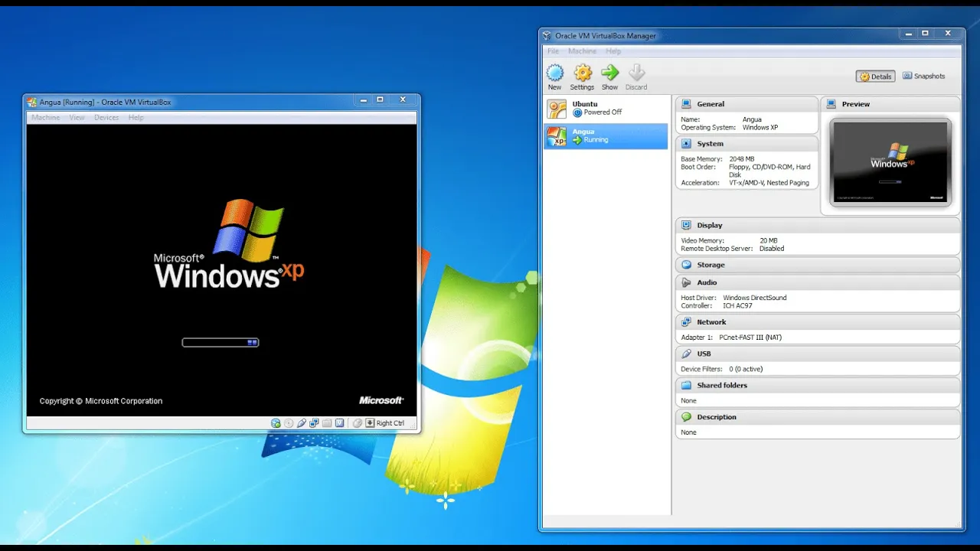
Task: Click the Shared folders section folder icon
Action: [686, 385]
